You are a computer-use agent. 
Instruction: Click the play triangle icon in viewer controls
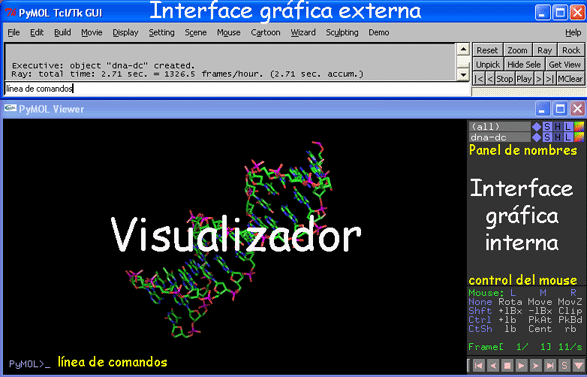tap(521, 365)
